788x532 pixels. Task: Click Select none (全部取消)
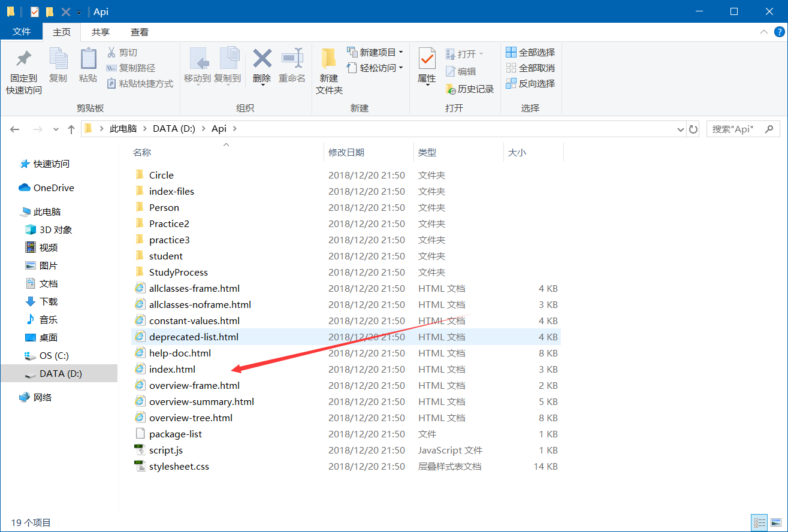[x=530, y=68]
